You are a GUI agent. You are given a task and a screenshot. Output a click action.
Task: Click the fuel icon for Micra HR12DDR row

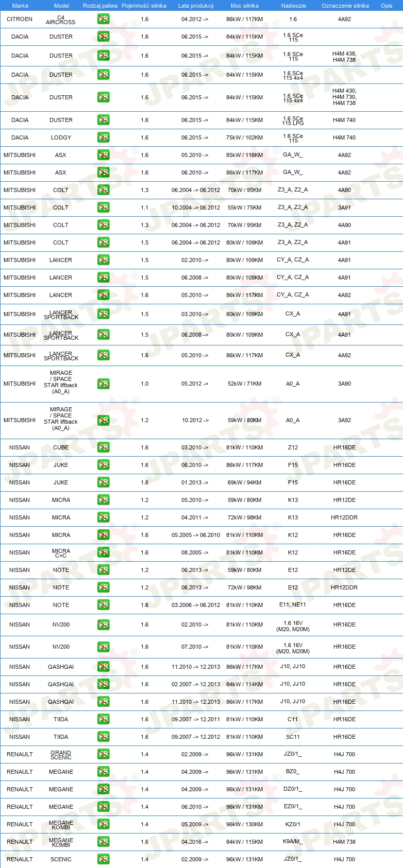(103, 517)
